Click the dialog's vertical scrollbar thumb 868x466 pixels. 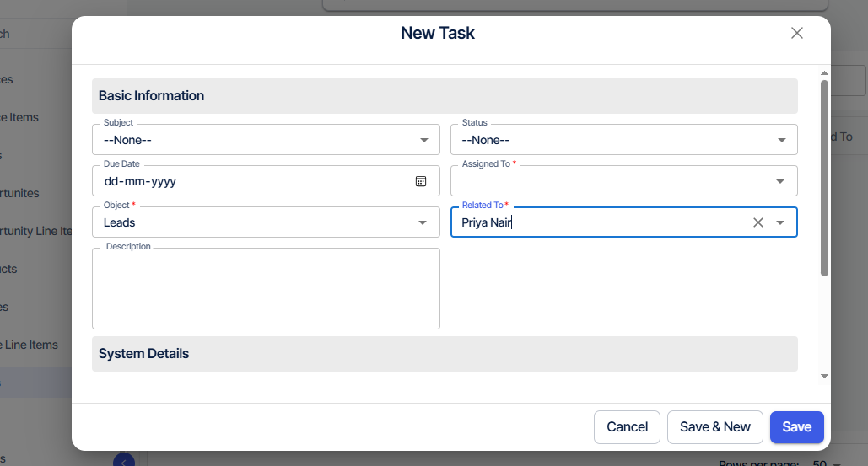coord(824,178)
